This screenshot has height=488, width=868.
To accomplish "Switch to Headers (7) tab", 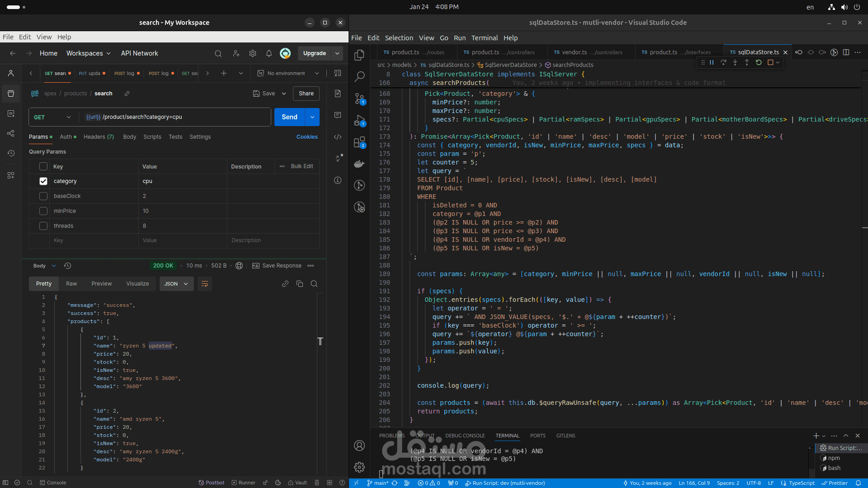I will [99, 137].
